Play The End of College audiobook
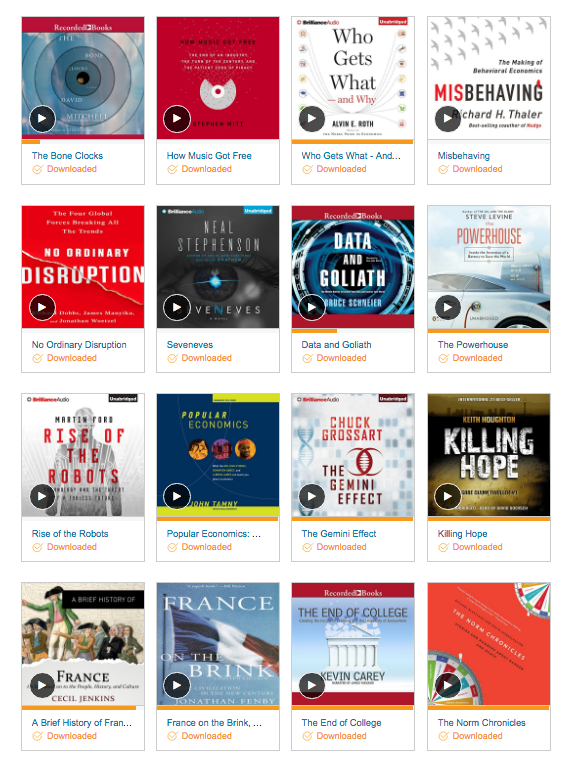Viewport: 561px width, 764px height. coord(312,686)
